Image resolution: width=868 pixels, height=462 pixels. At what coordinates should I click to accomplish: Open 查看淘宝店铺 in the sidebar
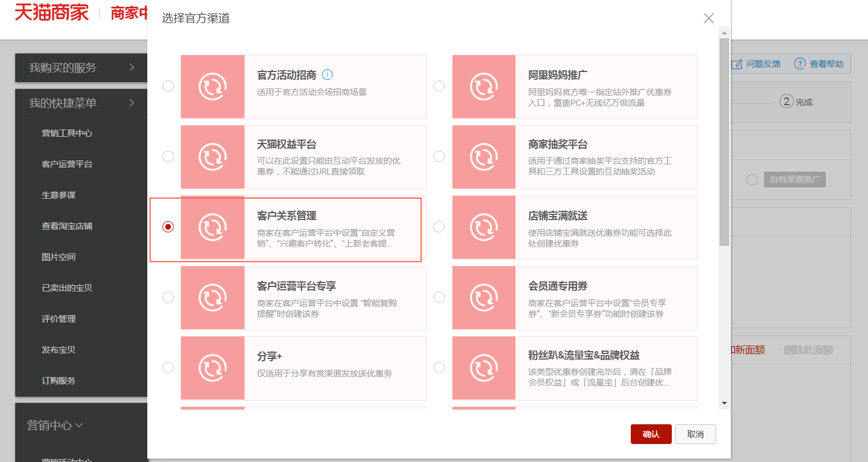(67, 226)
